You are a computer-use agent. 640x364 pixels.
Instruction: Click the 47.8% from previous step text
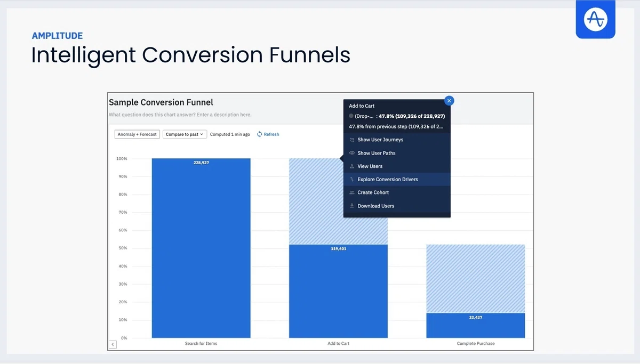coord(396,127)
